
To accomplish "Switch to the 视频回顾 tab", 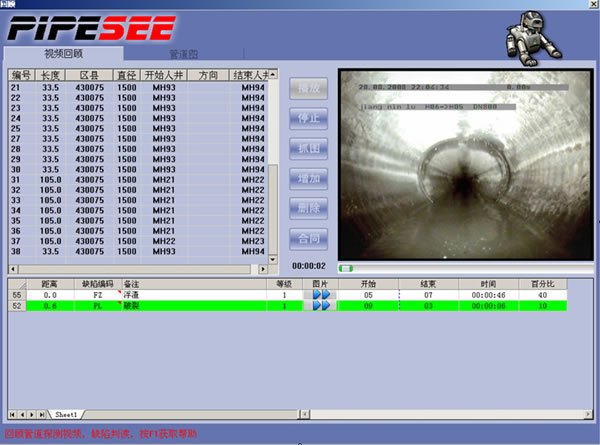I will click(x=64, y=54).
